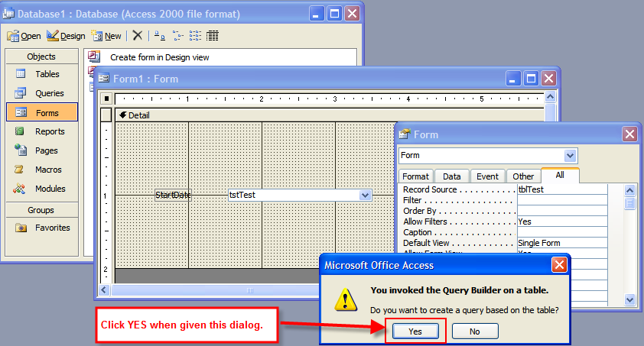Click the Default View value Single Form
Screen dimensions: 644x346
[x=562, y=243]
